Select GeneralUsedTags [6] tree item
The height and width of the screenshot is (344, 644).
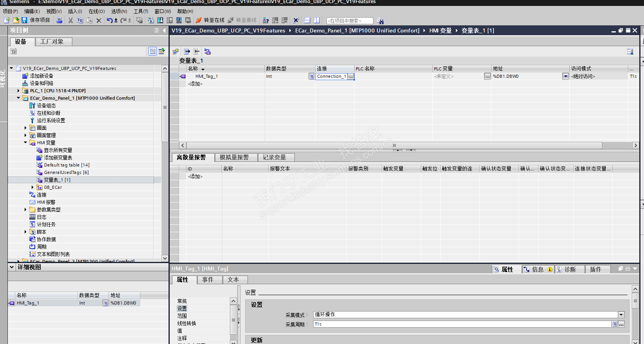tap(66, 172)
